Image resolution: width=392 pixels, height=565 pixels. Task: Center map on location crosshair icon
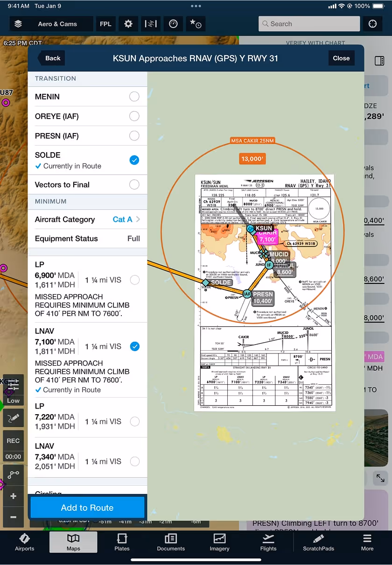tap(372, 24)
